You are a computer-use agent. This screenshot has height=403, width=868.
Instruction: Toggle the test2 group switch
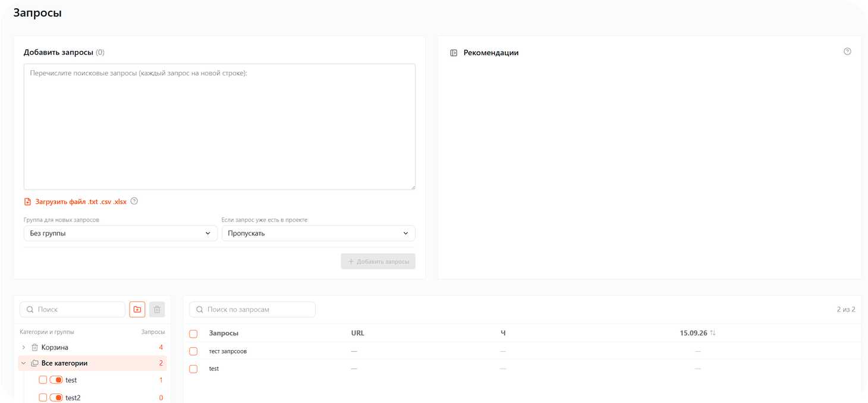tap(56, 398)
